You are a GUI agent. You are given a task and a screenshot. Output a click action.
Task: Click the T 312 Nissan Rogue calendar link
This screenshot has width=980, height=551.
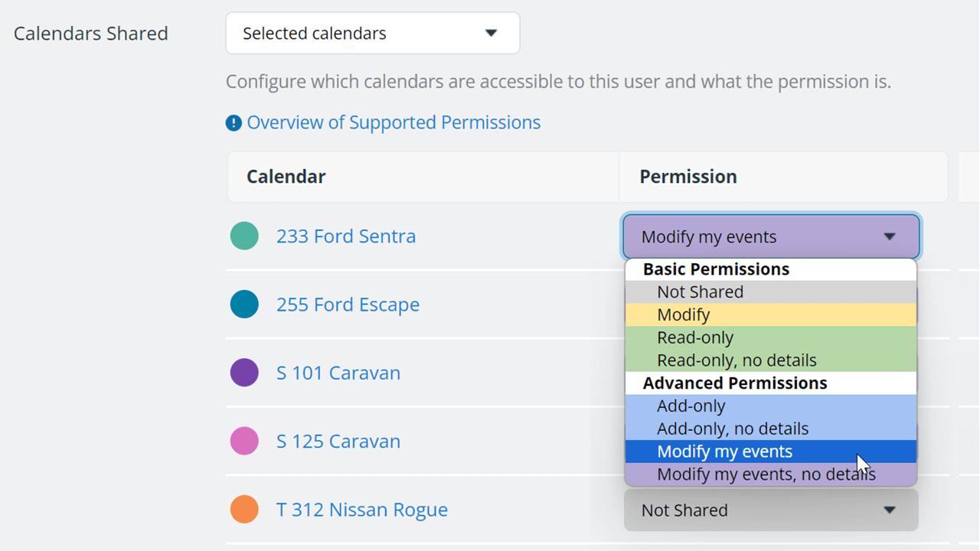362,510
